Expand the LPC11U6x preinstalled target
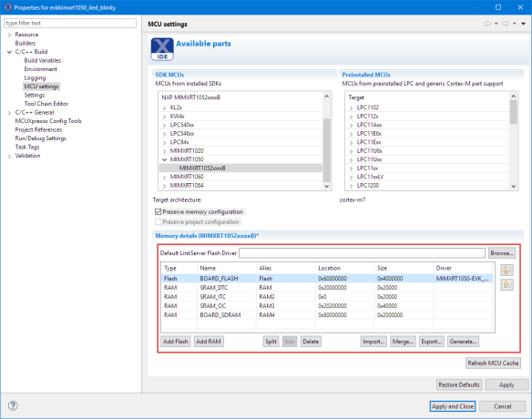 [351, 151]
